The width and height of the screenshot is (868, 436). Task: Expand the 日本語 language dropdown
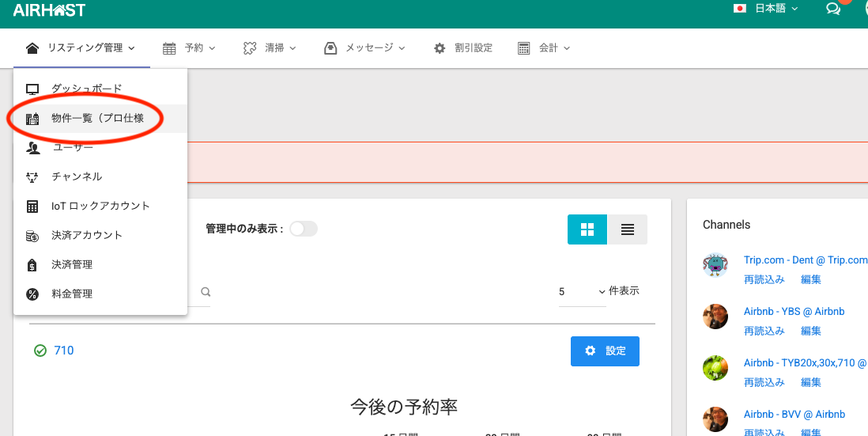[x=765, y=9]
